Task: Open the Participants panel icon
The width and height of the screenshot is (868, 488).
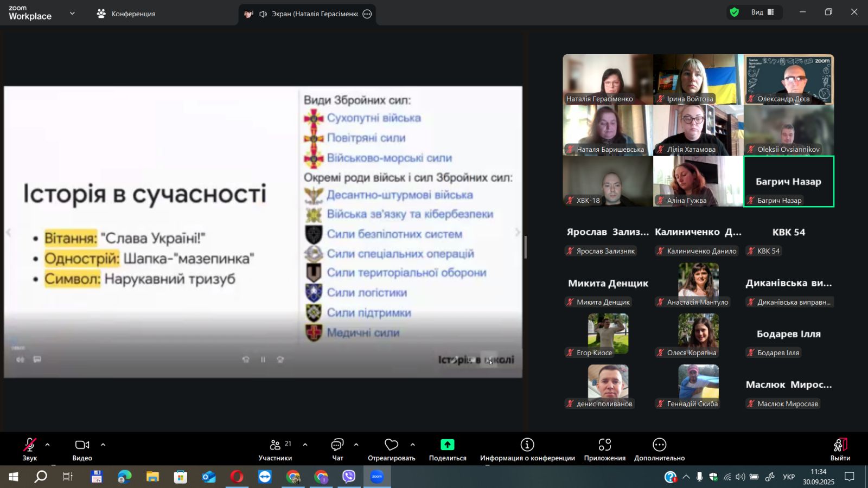Action: point(275,445)
